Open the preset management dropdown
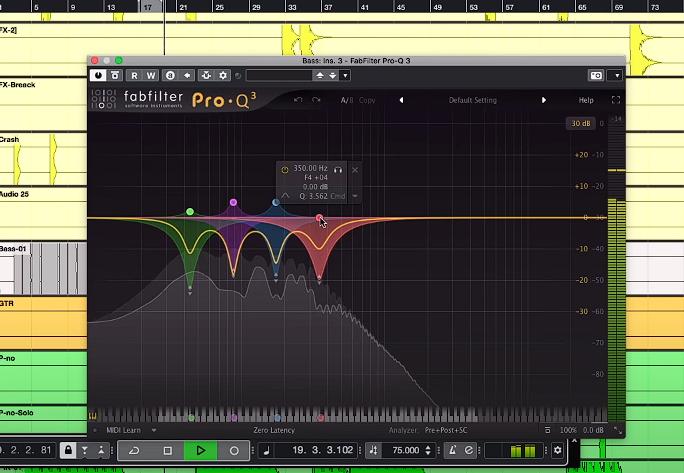The height and width of the screenshot is (473, 684). pos(345,75)
